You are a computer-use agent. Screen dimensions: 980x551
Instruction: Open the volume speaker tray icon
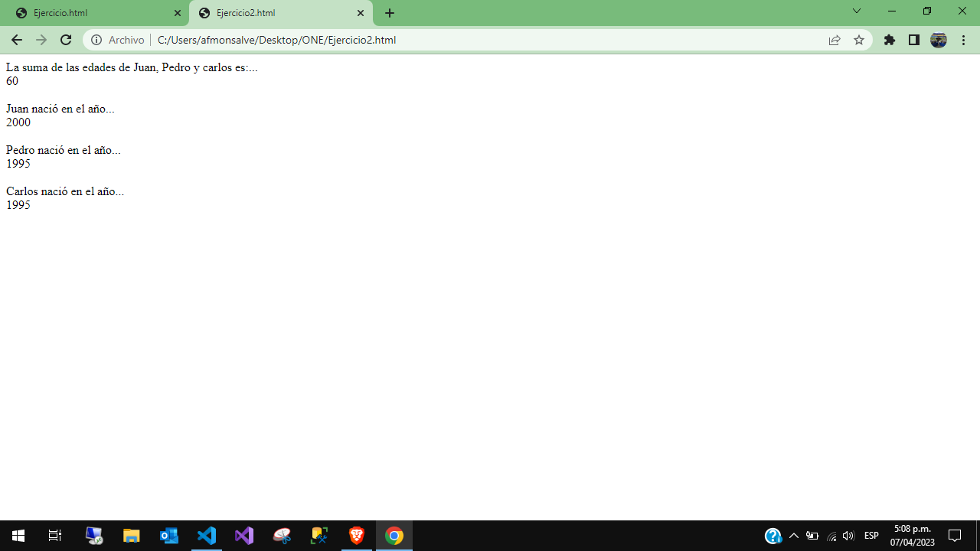[x=848, y=536]
